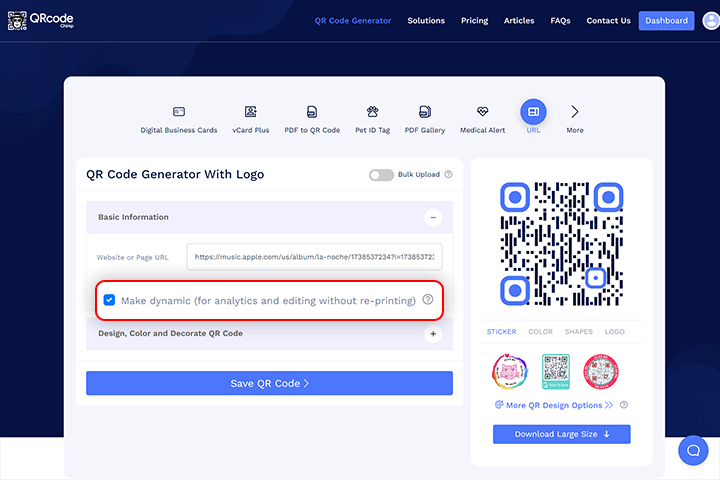The image size is (720, 480).
Task: Collapse the Basic Information section
Action: click(433, 217)
